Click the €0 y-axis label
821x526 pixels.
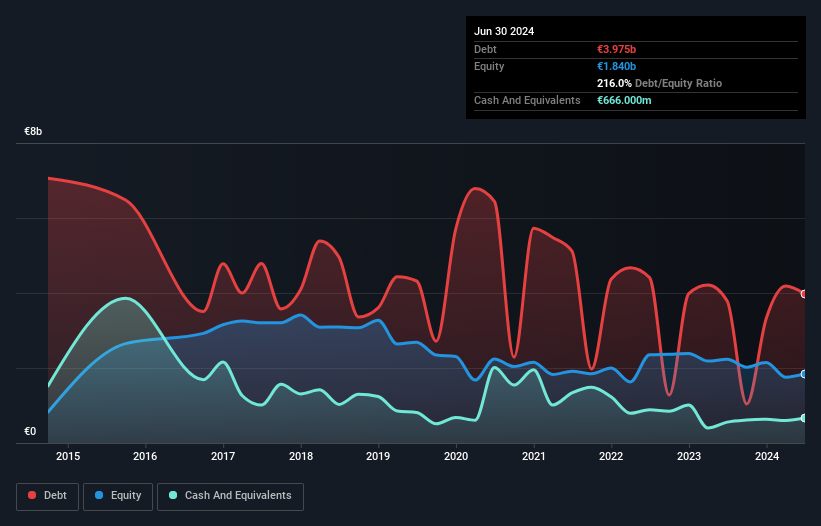pyautogui.click(x=30, y=431)
